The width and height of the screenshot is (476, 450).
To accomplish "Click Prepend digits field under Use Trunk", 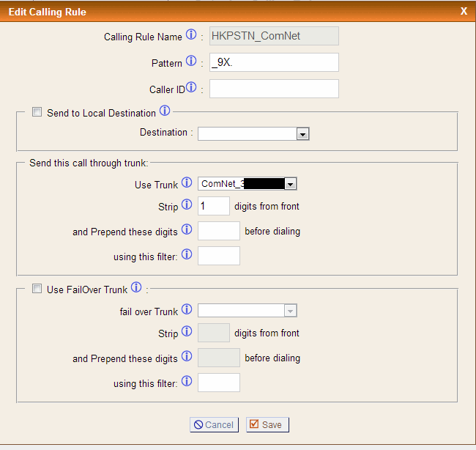I will [219, 231].
